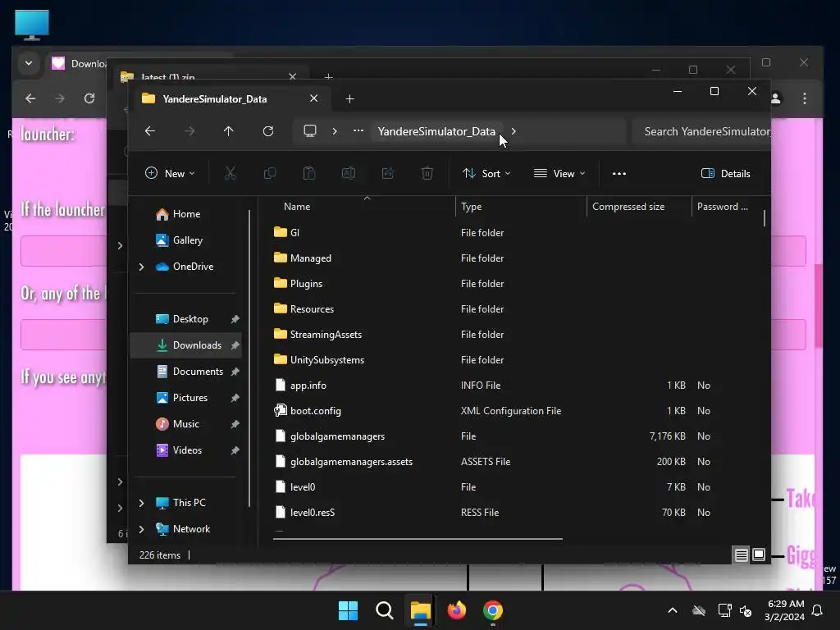This screenshot has width=840, height=630.
Task: Go up one folder level arrow
Action: click(x=229, y=131)
